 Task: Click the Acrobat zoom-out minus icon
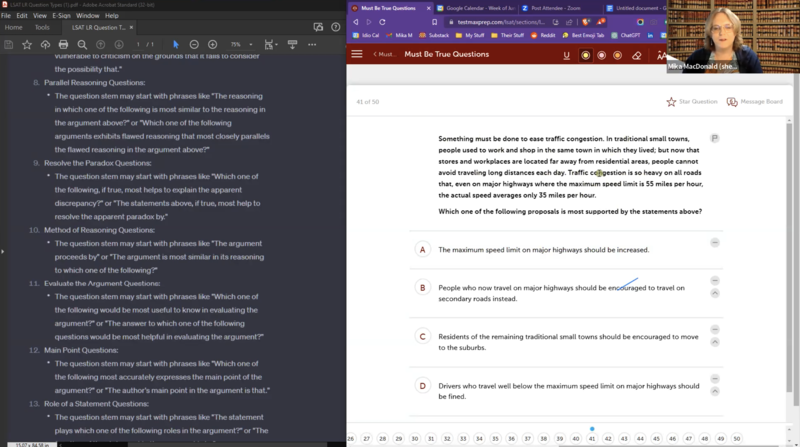point(193,45)
